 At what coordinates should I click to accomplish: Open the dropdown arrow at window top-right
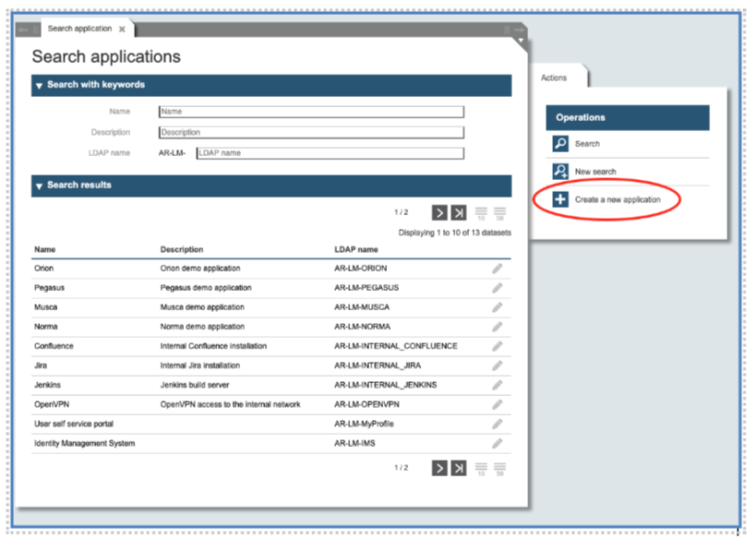pyautogui.click(x=521, y=41)
